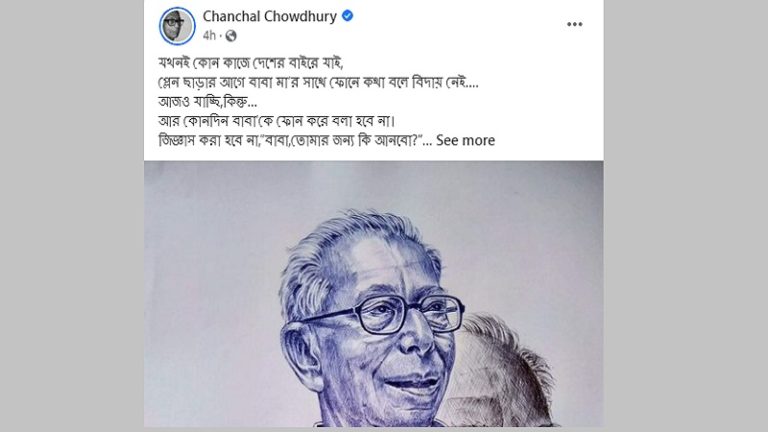The height and width of the screenshot is (432, 768).
Task: Open the three-dot post options menu
Action: coord(575,24)
